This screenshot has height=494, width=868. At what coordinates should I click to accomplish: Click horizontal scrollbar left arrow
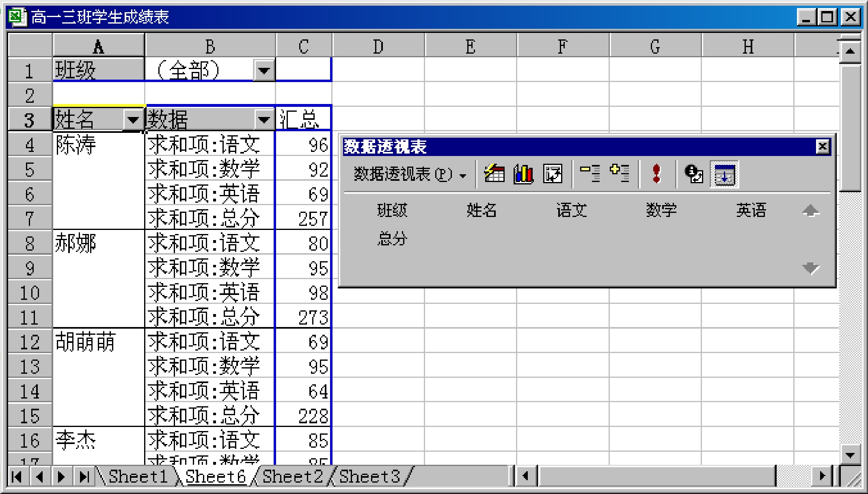coord(526,476)
